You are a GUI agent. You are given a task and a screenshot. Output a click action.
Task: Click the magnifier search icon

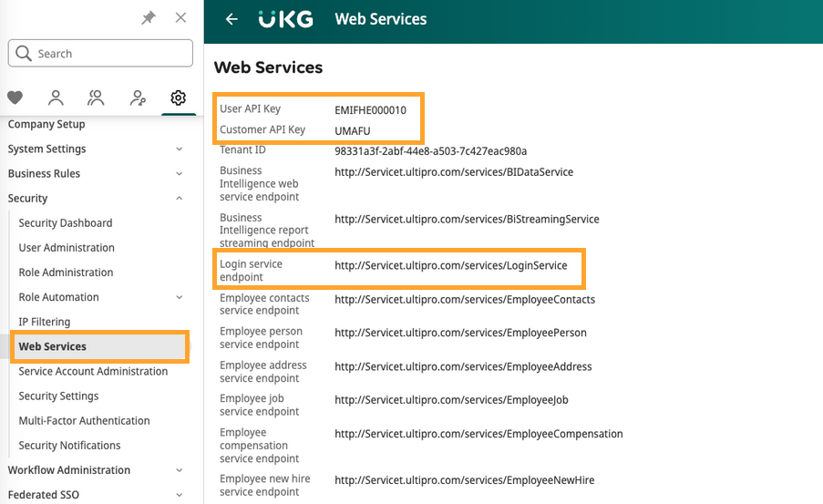(x=23, y=54)
